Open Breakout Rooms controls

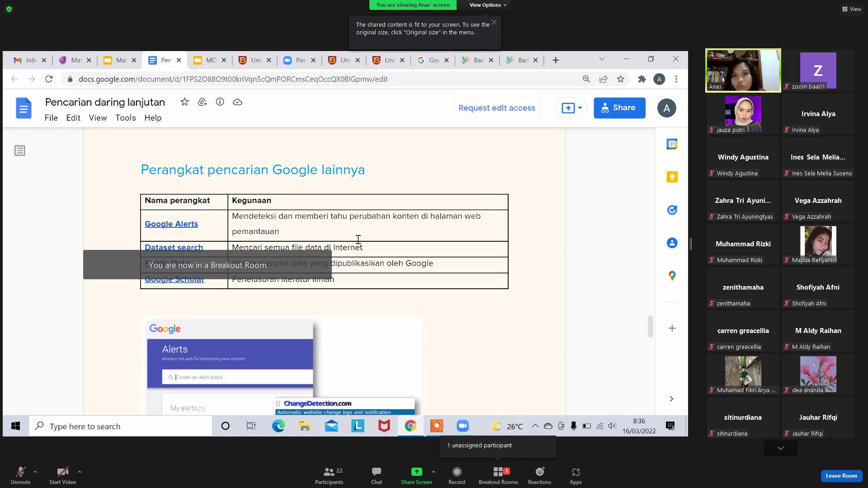(x=498, y=475)
